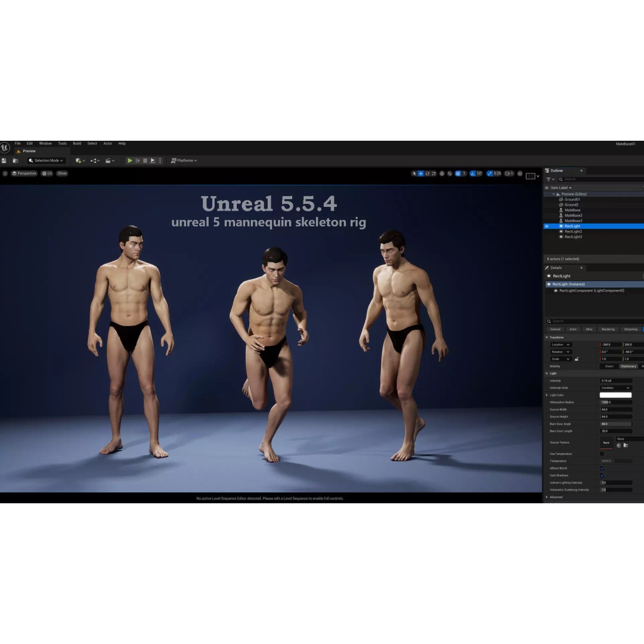Focus the Outliner search field

[600, 179]
